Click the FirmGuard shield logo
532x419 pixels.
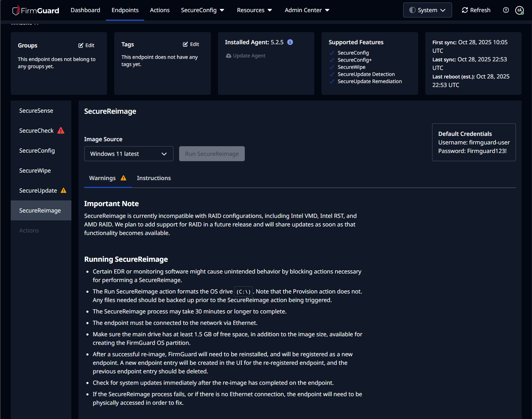(16, 10)
